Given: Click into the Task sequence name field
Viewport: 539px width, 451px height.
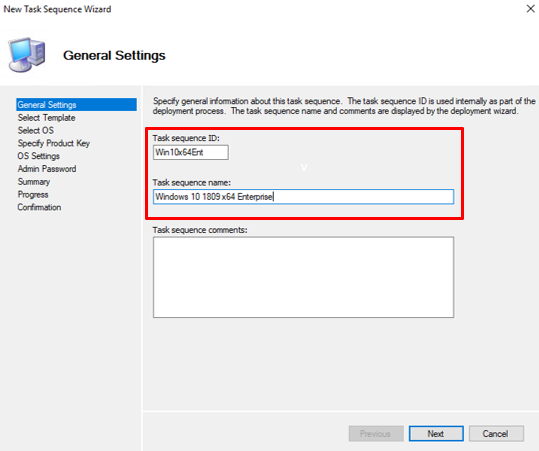Looking at the screenshot, I should pyautogui.click(x=303, y=197).
